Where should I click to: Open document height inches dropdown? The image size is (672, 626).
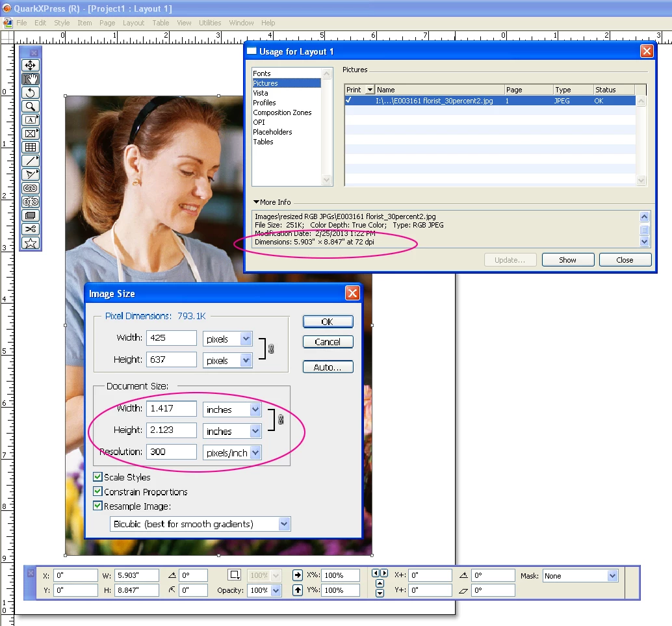tap(255, 431)
